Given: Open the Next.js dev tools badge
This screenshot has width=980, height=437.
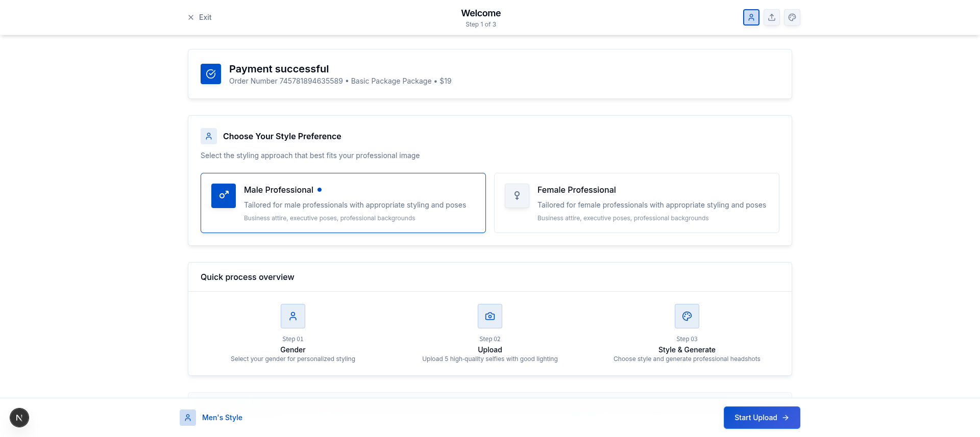Looking at the screenshot, I should (x=19, y=418).
